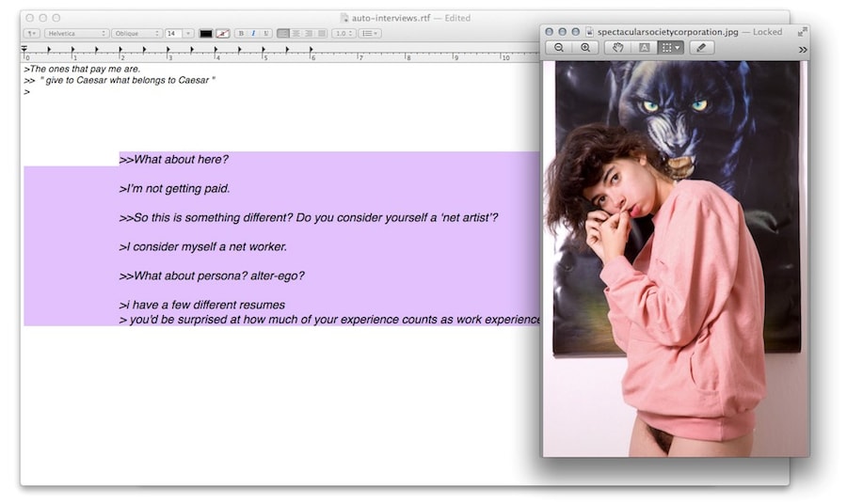Toggle italic text formatting
This screenshot has width=847, height=504.
252,34
